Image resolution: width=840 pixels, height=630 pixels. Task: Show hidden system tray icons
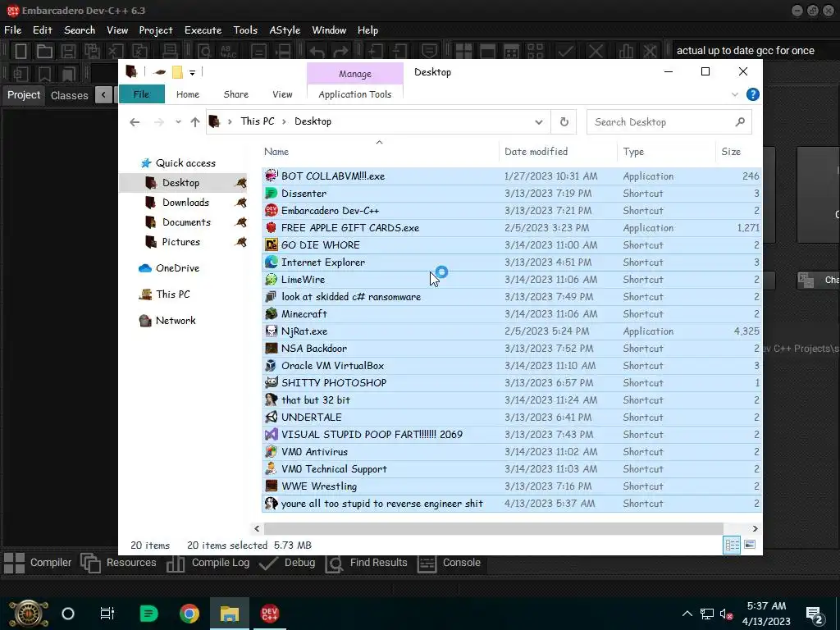687,614
